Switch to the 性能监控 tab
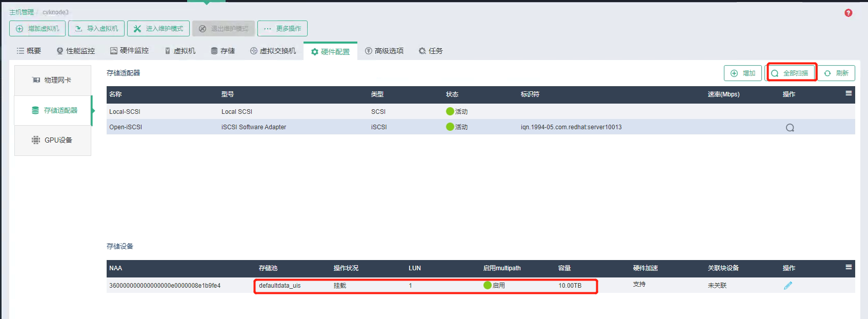This screenshot has width=868, height=319. [x=75, y=51]
